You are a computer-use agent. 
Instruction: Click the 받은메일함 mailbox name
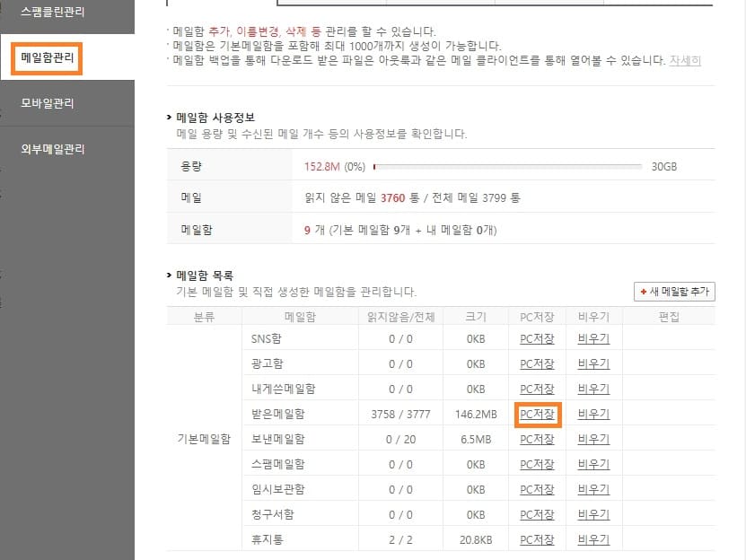click(278, 415)
